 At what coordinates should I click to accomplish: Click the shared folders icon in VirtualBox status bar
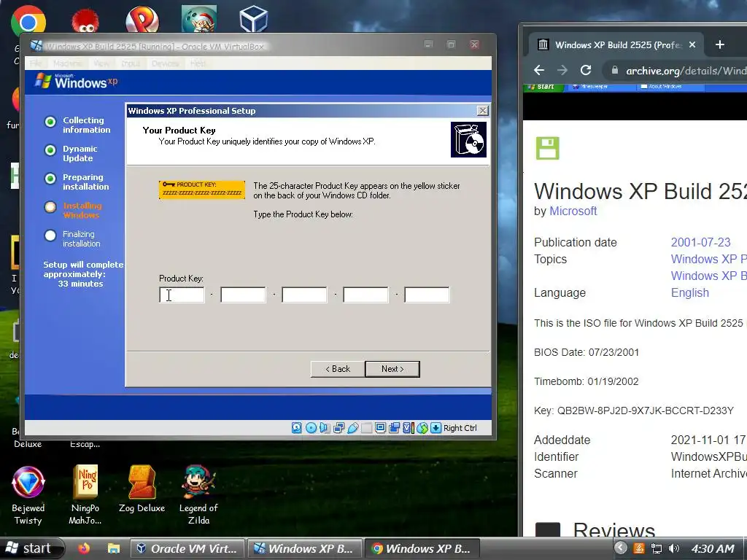tap(366, 427)
